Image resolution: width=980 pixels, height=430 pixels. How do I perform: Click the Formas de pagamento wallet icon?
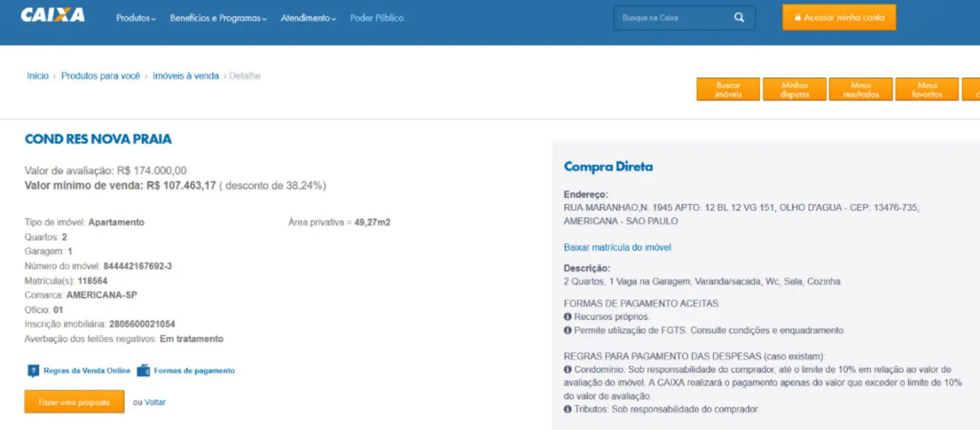coord(143,371)
